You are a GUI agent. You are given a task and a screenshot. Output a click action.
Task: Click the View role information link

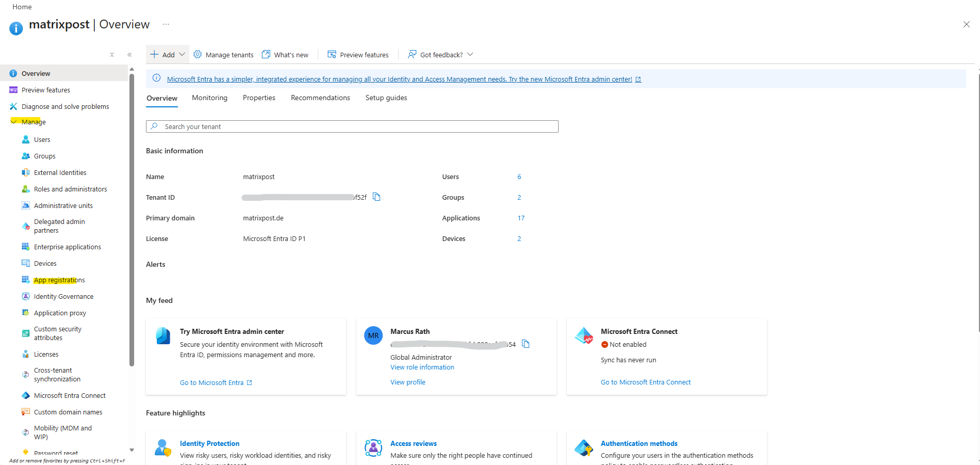[422, 367]
